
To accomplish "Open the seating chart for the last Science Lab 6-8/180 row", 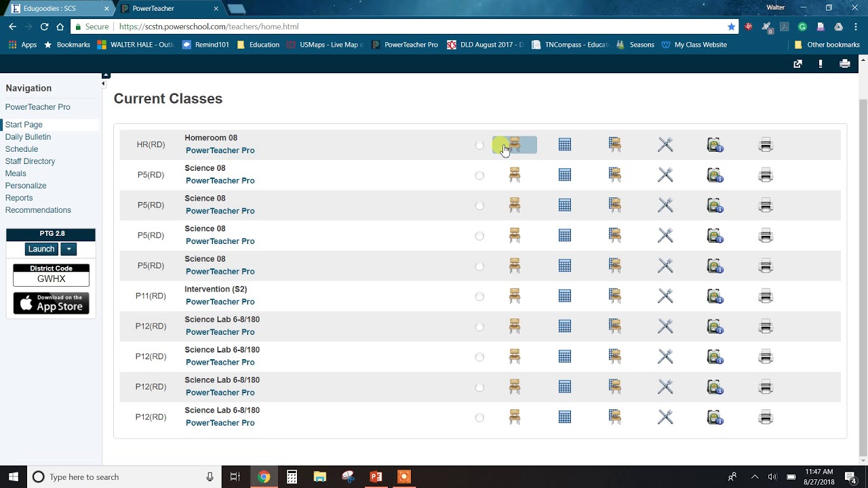I will coord(615,417).
